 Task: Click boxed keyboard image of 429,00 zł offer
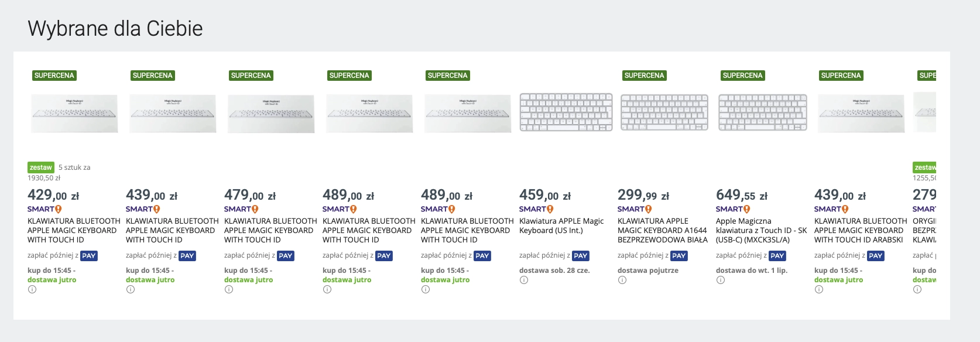click(x=74, y=114)
